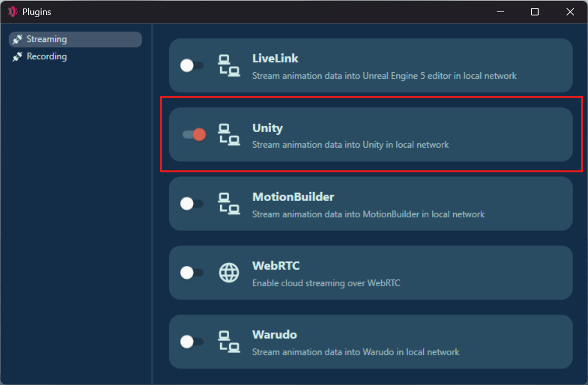This screenshot has height=385, width=588.
Task: Click the Unity network computers icon
Action: click(229, 135)
